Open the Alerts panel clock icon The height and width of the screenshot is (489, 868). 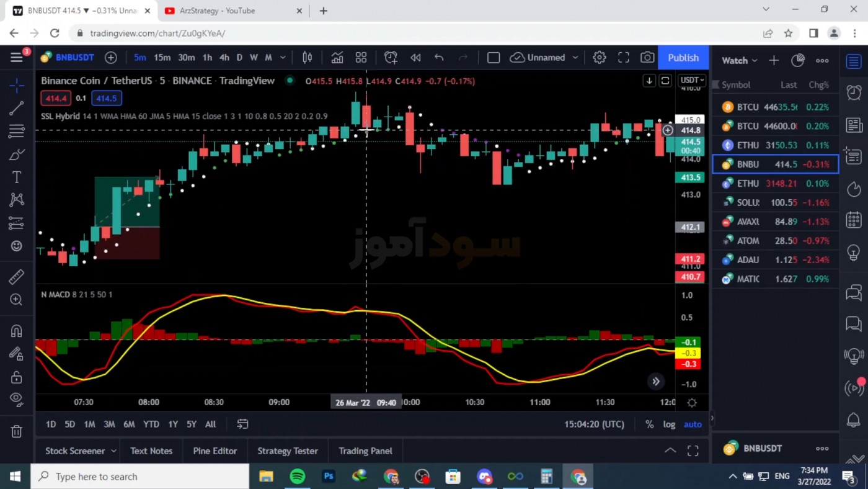tap(854, 93)
